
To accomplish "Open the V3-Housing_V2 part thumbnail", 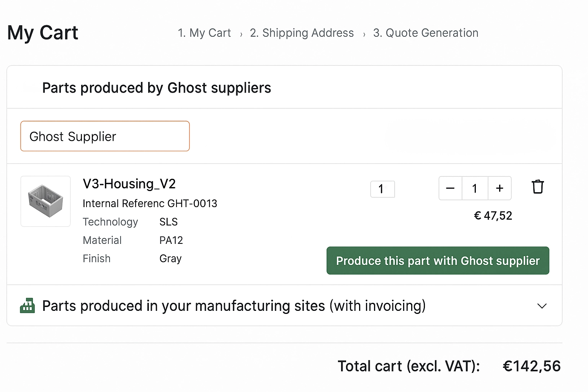I will pyautogui.click(x=46, y=201).
